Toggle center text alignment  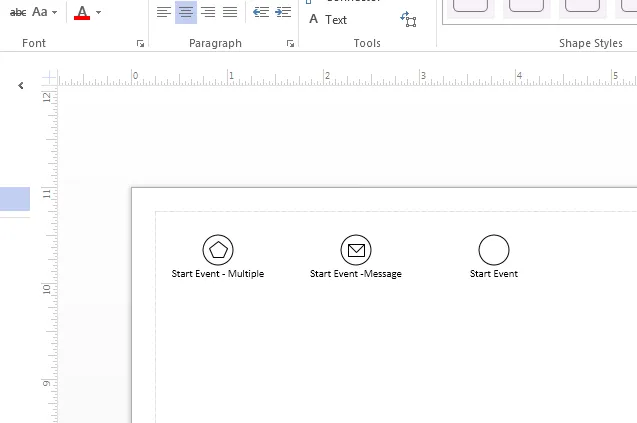tap(186, 12)
